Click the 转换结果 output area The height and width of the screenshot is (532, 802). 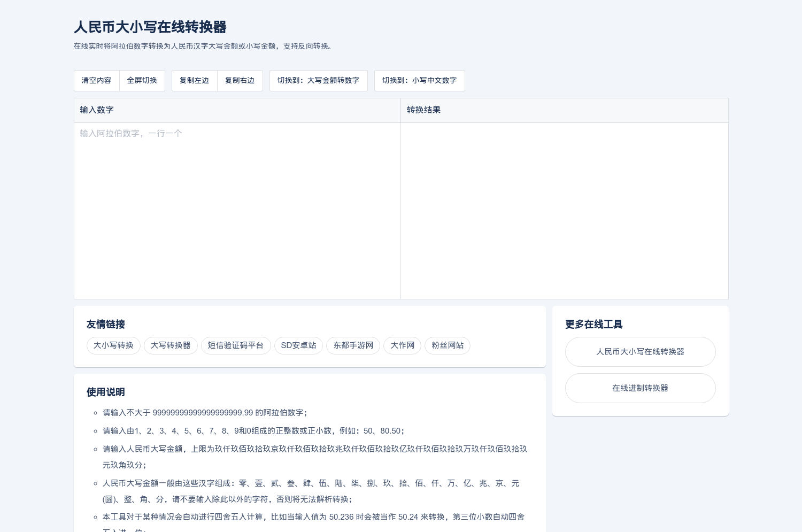565,211
